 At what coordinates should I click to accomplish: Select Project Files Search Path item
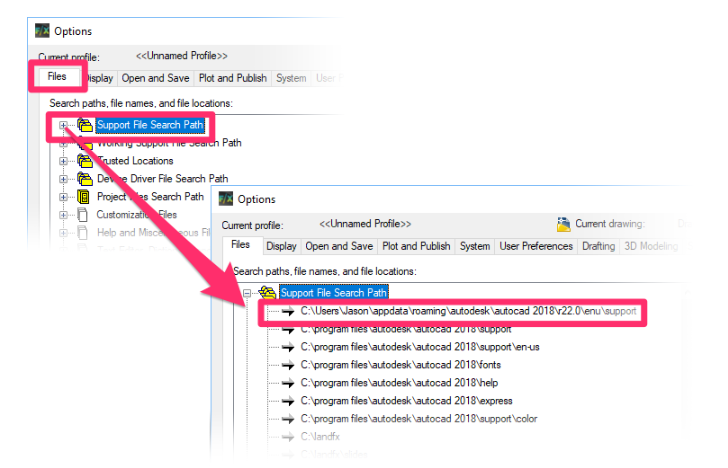150,197
